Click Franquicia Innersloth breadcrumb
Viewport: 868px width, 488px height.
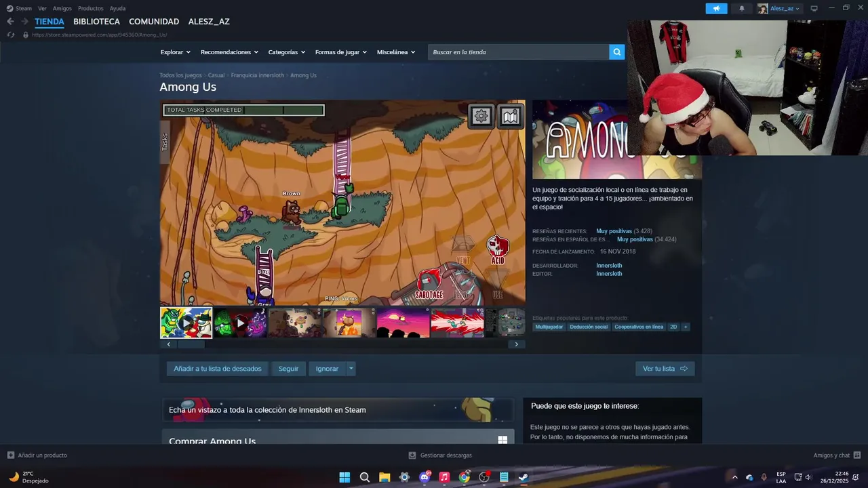[258, 75]
